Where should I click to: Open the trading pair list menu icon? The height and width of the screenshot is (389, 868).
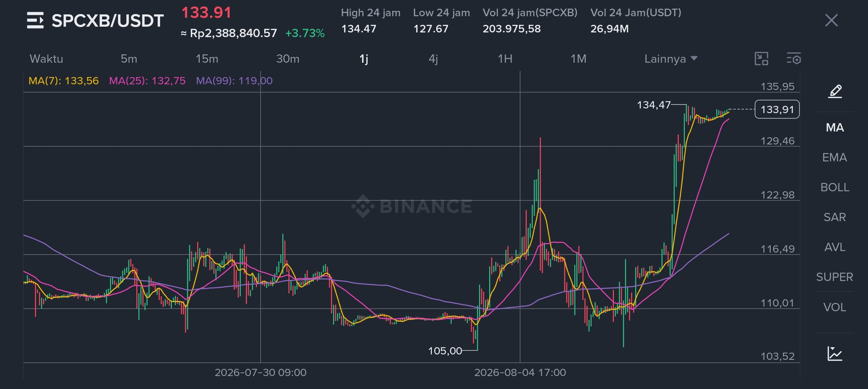click(x=35, y=20)
